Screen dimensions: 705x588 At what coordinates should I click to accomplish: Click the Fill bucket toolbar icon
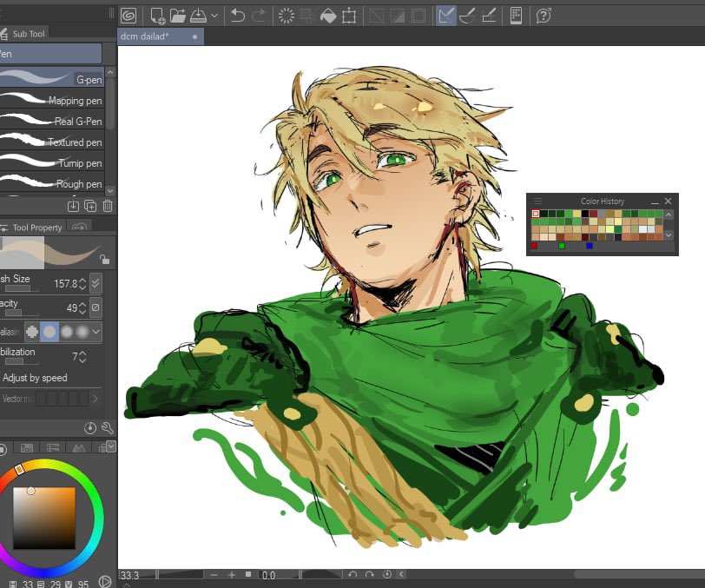(x=328, y=17)
